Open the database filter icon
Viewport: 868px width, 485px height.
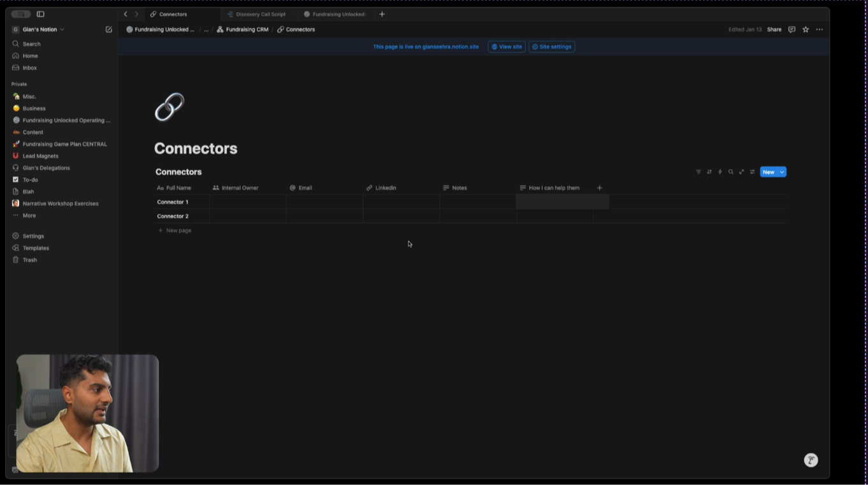point(698,172)
